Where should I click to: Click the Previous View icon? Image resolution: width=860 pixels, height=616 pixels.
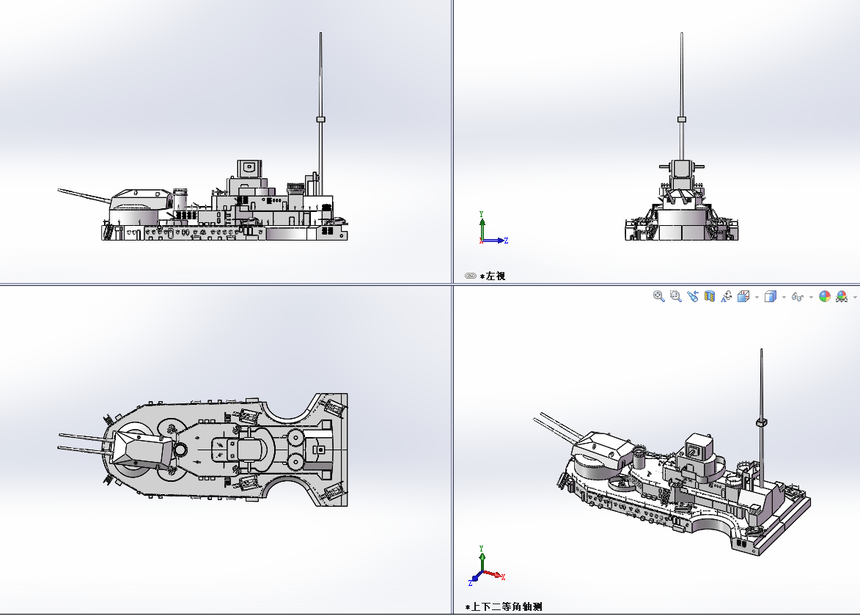pos(693,297)
